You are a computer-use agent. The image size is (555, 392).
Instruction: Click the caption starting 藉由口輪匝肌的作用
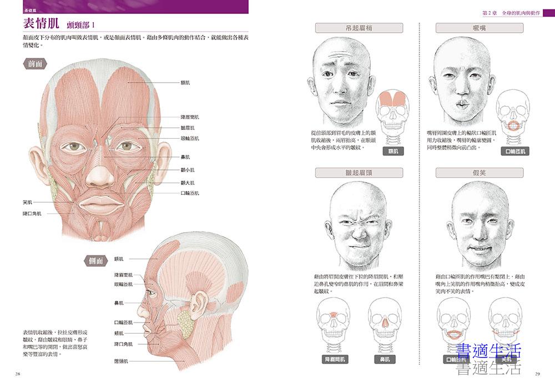(480, 284)
